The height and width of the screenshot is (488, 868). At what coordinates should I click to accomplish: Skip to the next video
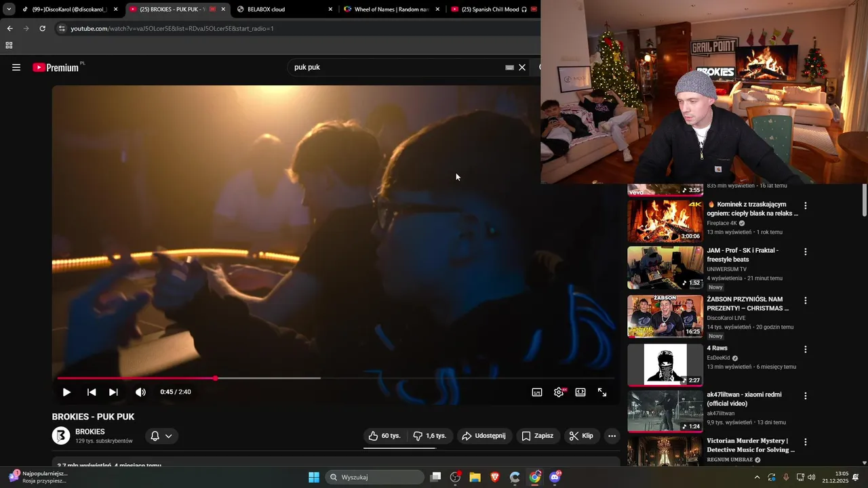pyautogui.click(x=113, y=392)
